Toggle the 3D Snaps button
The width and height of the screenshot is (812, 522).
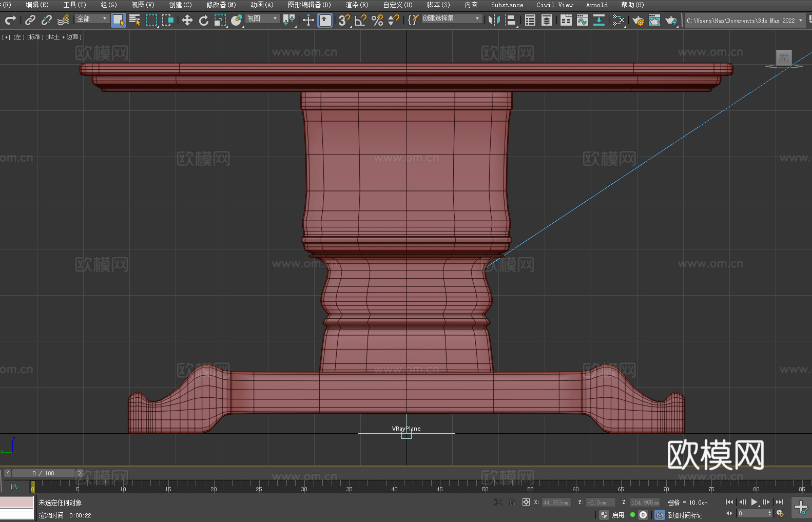click(344, 20)
